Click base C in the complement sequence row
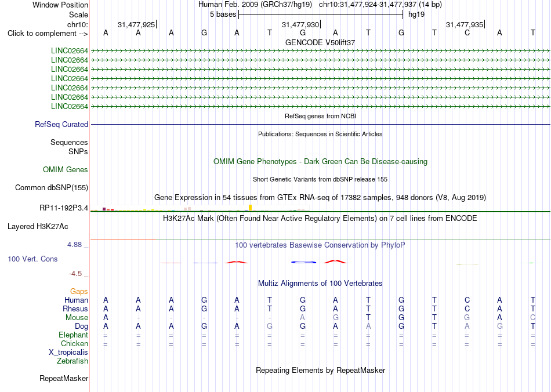Screen dimensions: 551x392 pos(467,32)
